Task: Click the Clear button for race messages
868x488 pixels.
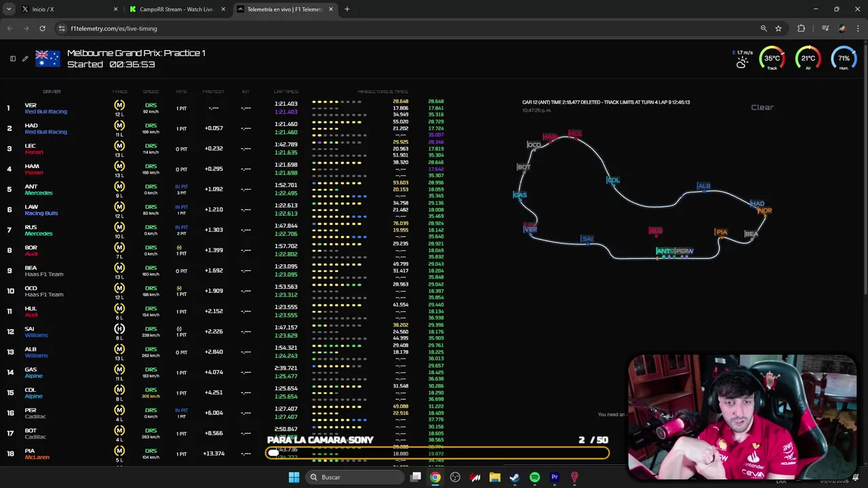Action: [x=762, y=107]
